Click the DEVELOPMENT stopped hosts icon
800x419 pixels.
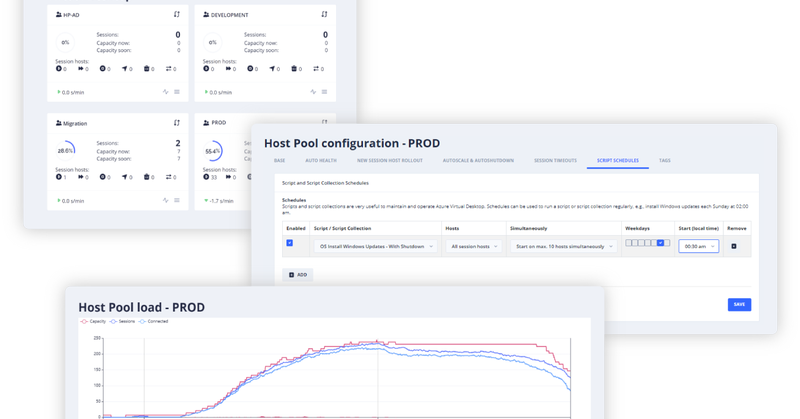click(x=250, y=68)
